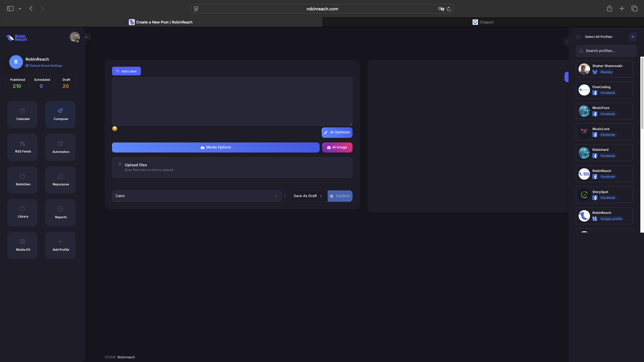The height and width of the screenshot is (362, 644).
Task: Expand the Cairo timezone dropdown
Action: click(x=197, y=196)
